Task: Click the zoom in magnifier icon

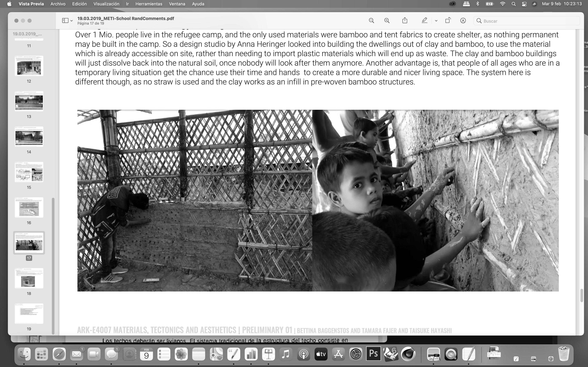Action: (387, 21)
